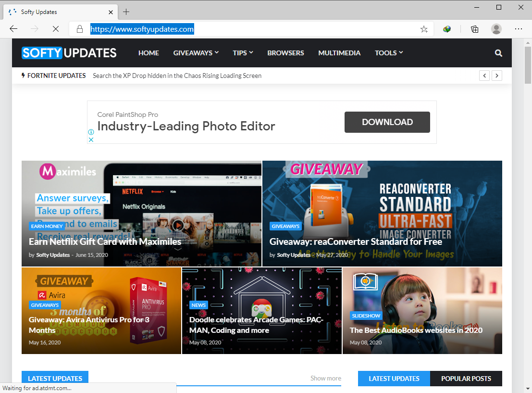
Task: Click the Corel ad DOWNLOAD button
Action: (x=387, y=122)
